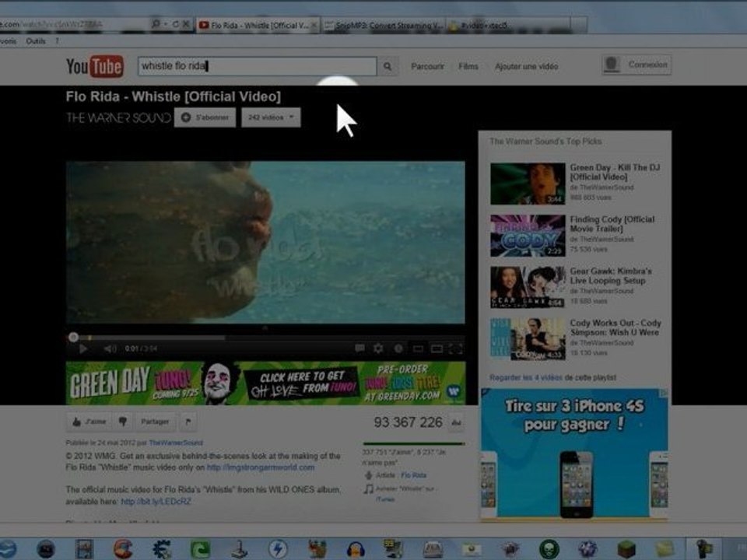Switch to the third browser tab
Image resolution: width=747 pixels, height=560 pixels.
click(x=507, y=25)
